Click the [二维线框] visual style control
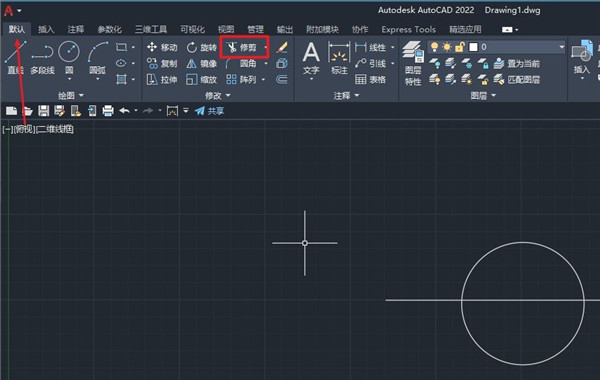This screenshot has height=380, width=600. [54, 129]
